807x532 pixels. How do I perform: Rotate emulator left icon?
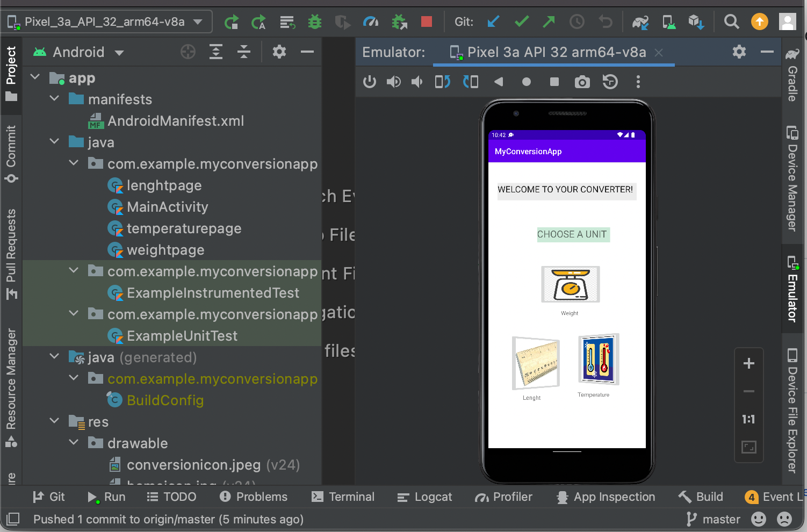[443, 82]
